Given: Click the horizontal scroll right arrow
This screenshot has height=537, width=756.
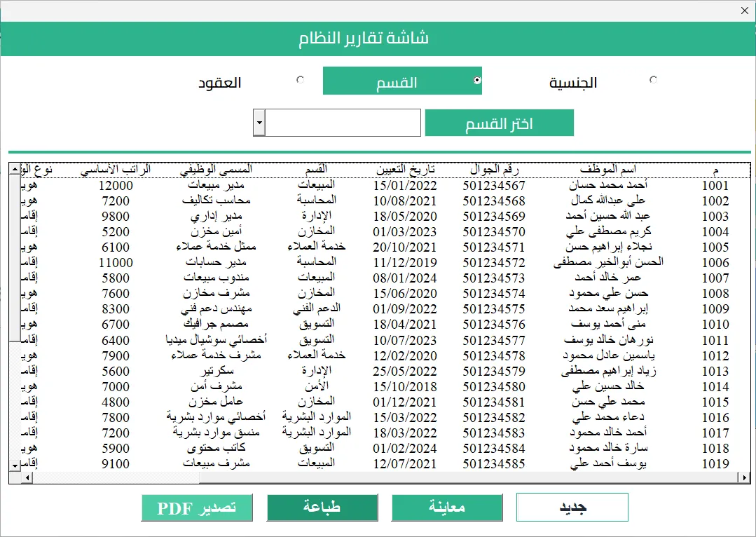Looking at the screenshot, I should 744,477.
